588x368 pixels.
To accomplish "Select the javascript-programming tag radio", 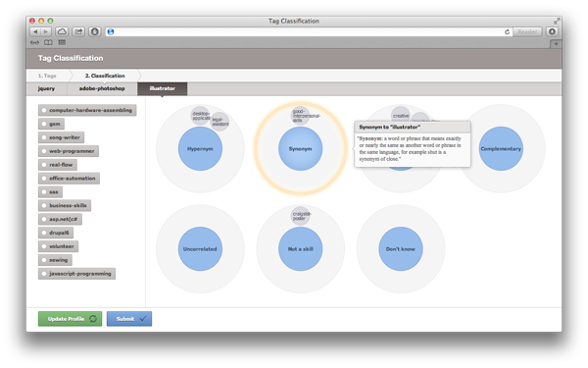I will [x=44, y=274].
